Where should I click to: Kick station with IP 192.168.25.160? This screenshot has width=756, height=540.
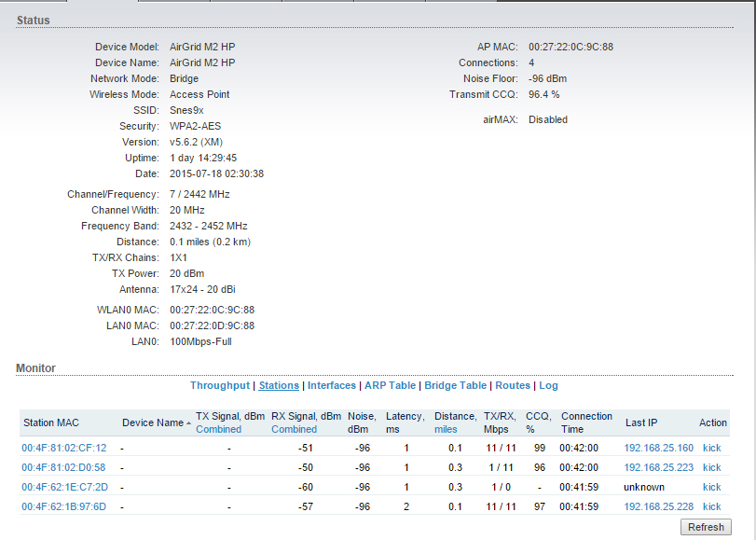(711, 448)
